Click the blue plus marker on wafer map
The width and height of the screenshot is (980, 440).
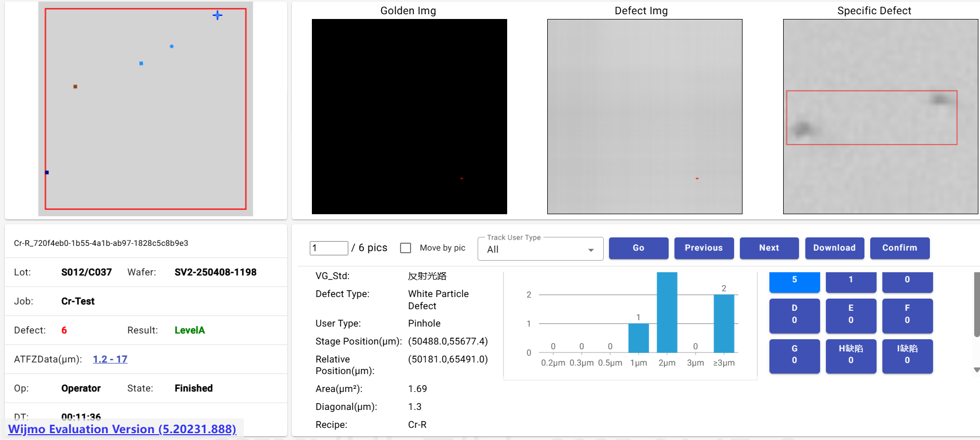coord(217,15)
